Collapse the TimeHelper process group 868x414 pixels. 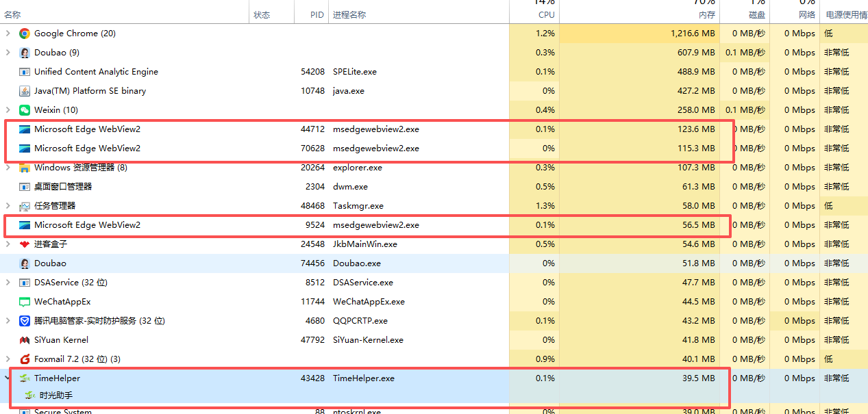(x=8, y=378)
